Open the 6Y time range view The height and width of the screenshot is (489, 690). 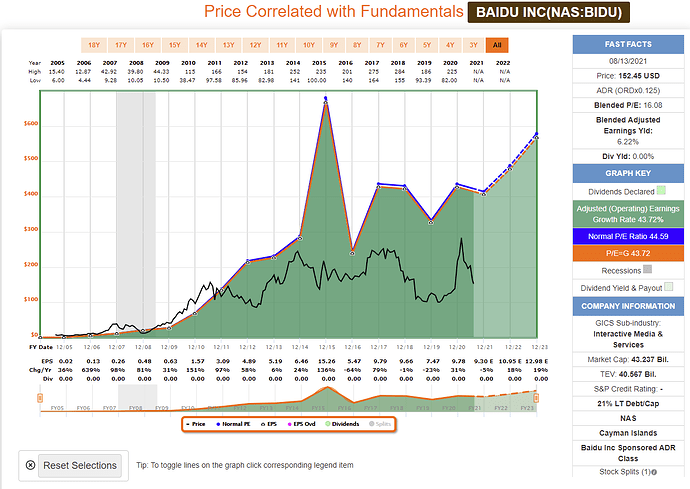404,45
